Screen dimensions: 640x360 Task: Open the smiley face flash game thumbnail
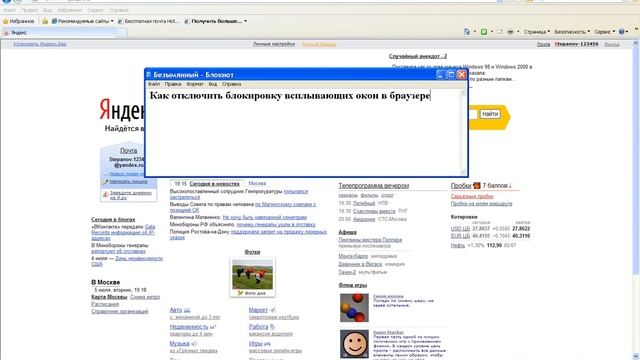(354, 344)
